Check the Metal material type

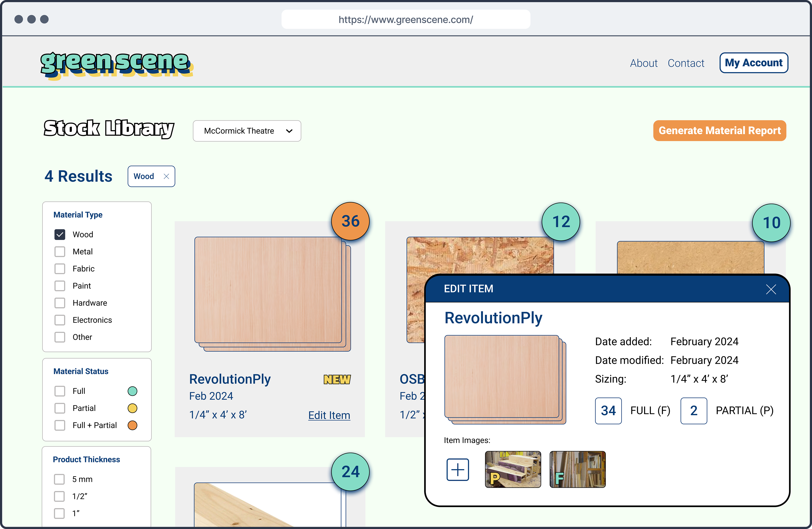tap(60, 251)
